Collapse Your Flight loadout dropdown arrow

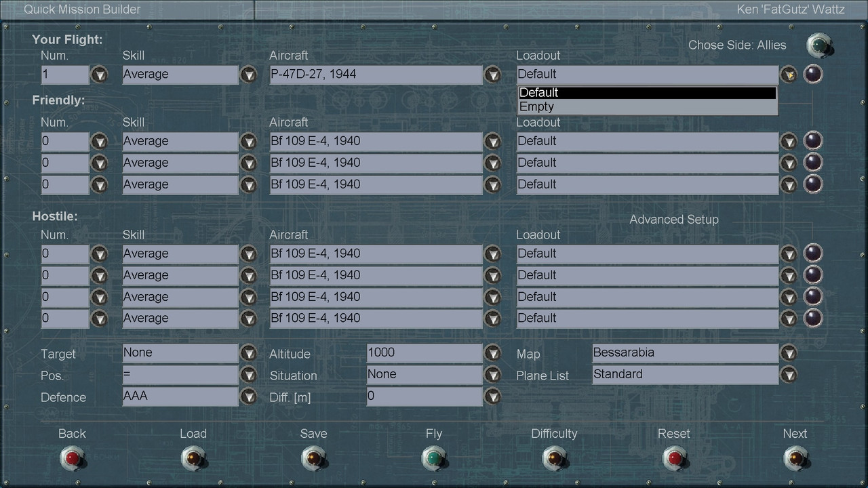788,75
